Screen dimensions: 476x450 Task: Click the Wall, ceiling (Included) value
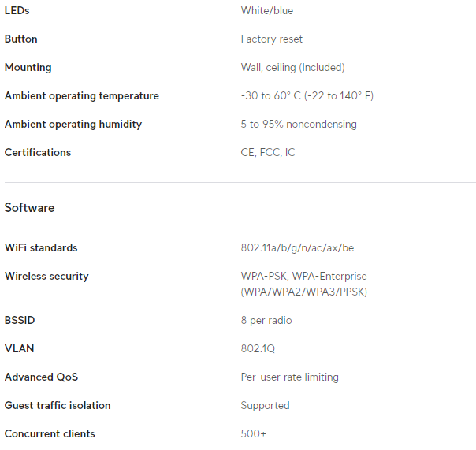coord(292,68)
